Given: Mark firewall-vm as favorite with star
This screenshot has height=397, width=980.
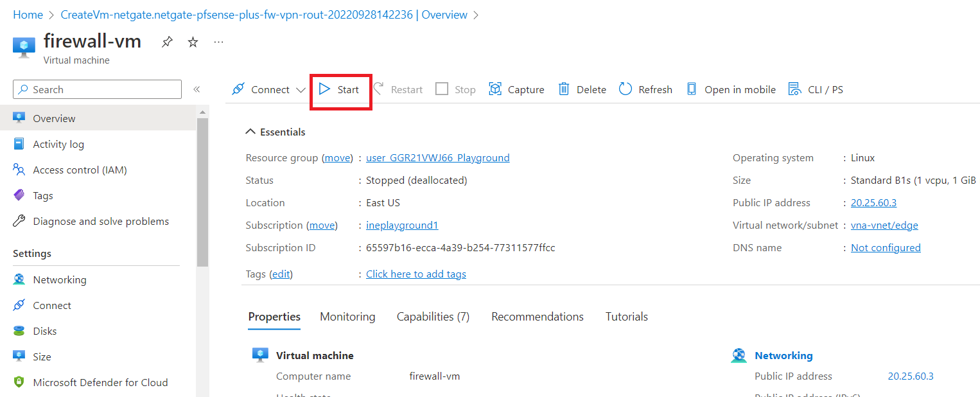Looking at the screenshot, I should tap(193, 42).
